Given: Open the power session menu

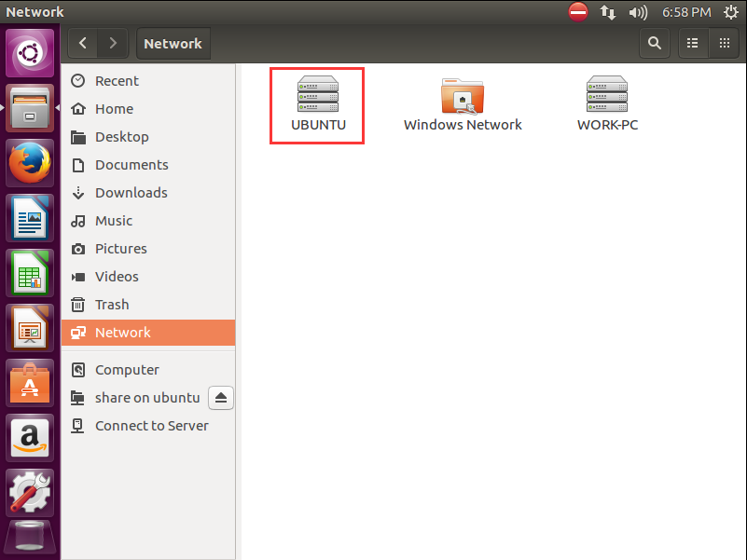Looking at the screenshot, I should click(731, 12).
